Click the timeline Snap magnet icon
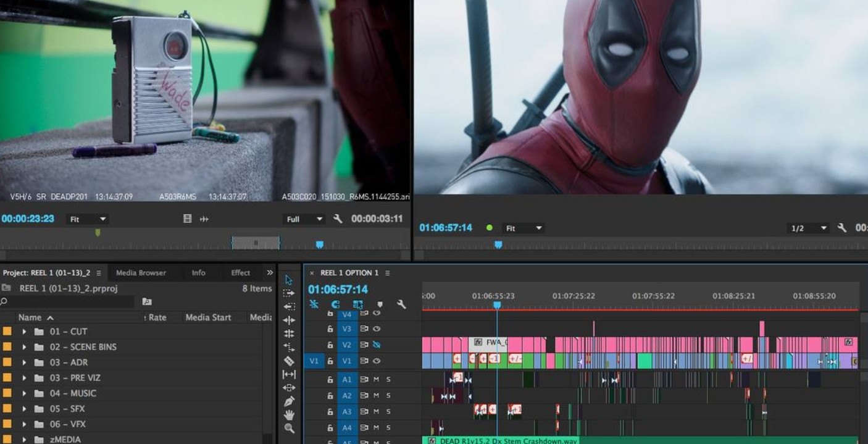The image size is (868, 444). tap(336, 304)
